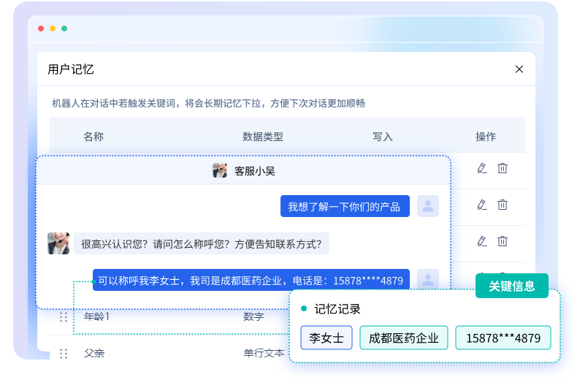Screen dimensions: 588x380
Task: Click the green window dot
Action: click(64, 28)
